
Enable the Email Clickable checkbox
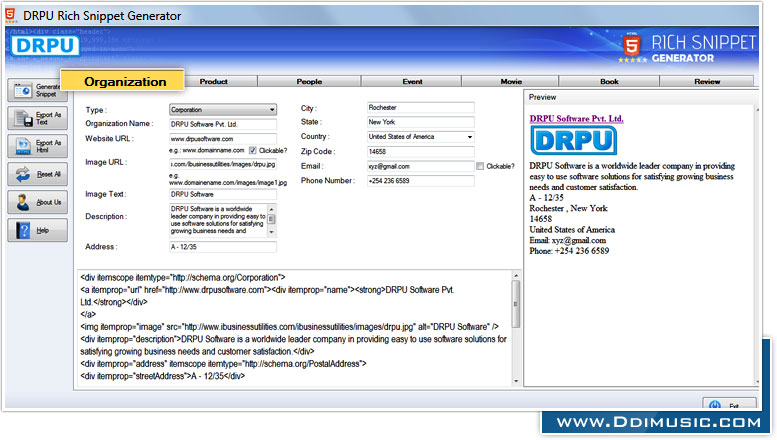[x=480, y=166]
